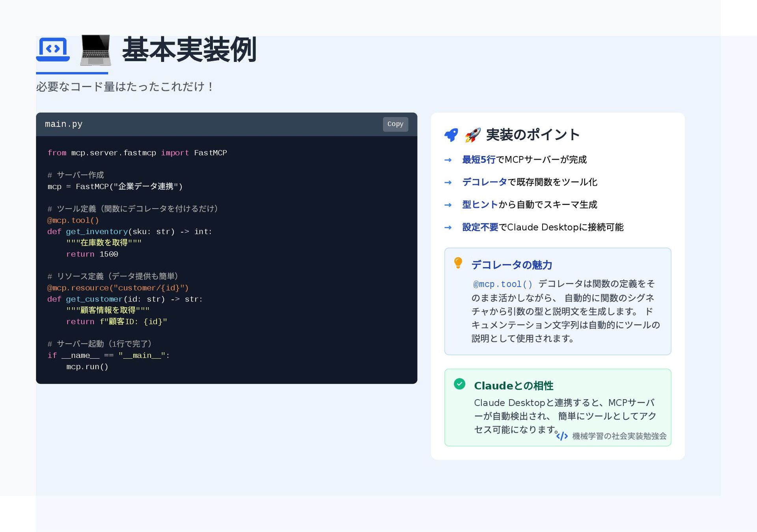Click the highlighted text 設定不要

(480, 227)
